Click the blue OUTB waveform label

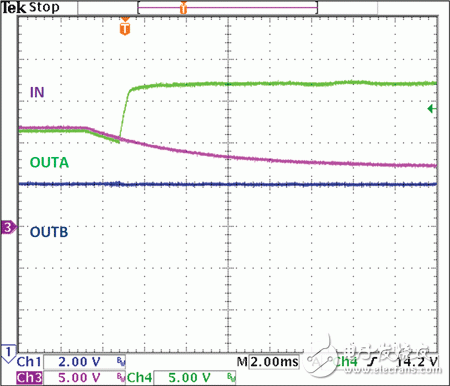point(49,232)
